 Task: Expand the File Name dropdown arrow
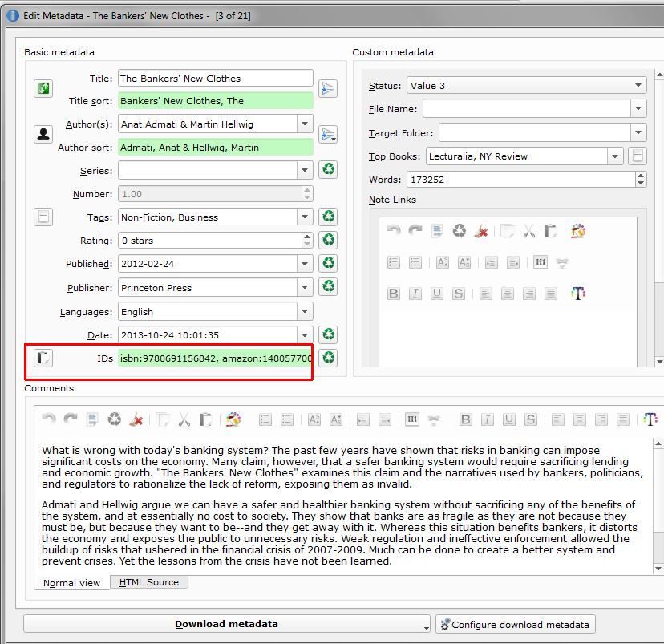click(x=638, y=108)
